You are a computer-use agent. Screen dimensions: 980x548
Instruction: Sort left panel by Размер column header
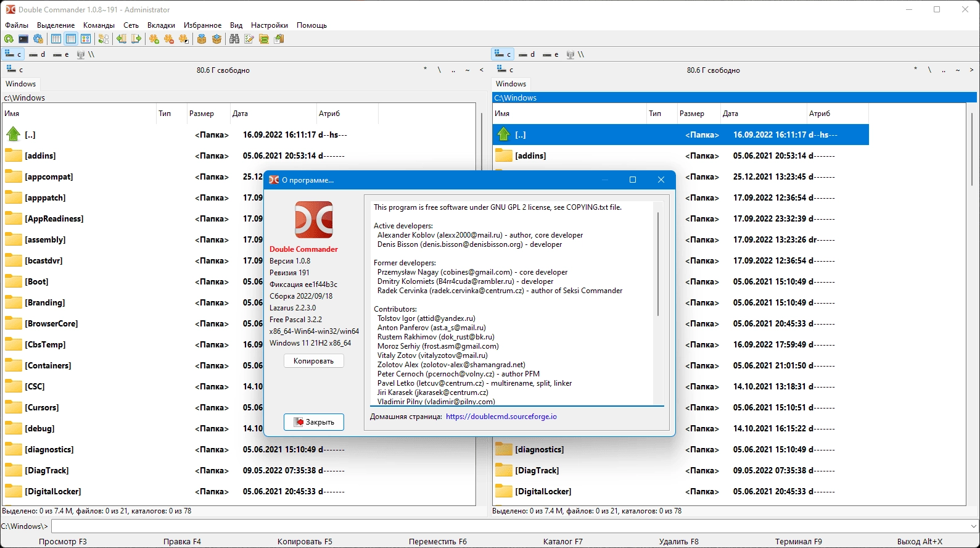tap(208, 114)
